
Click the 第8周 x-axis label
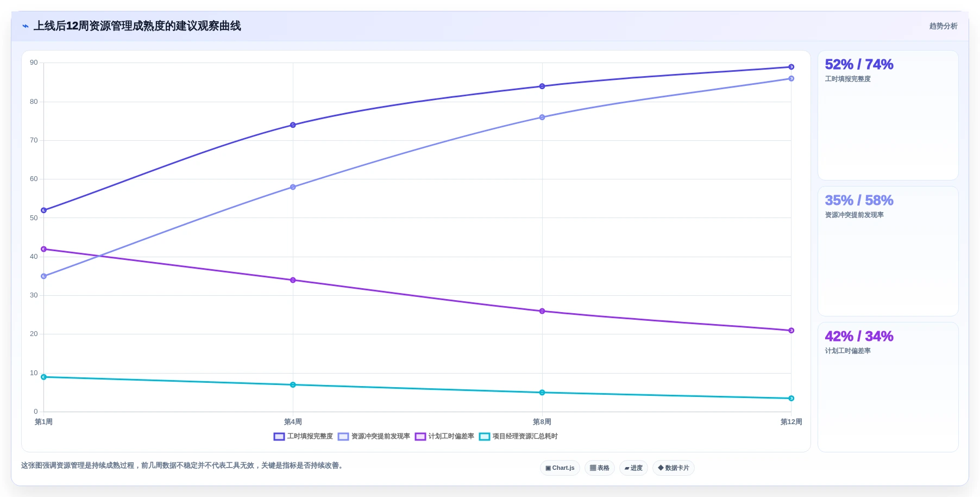542,422
